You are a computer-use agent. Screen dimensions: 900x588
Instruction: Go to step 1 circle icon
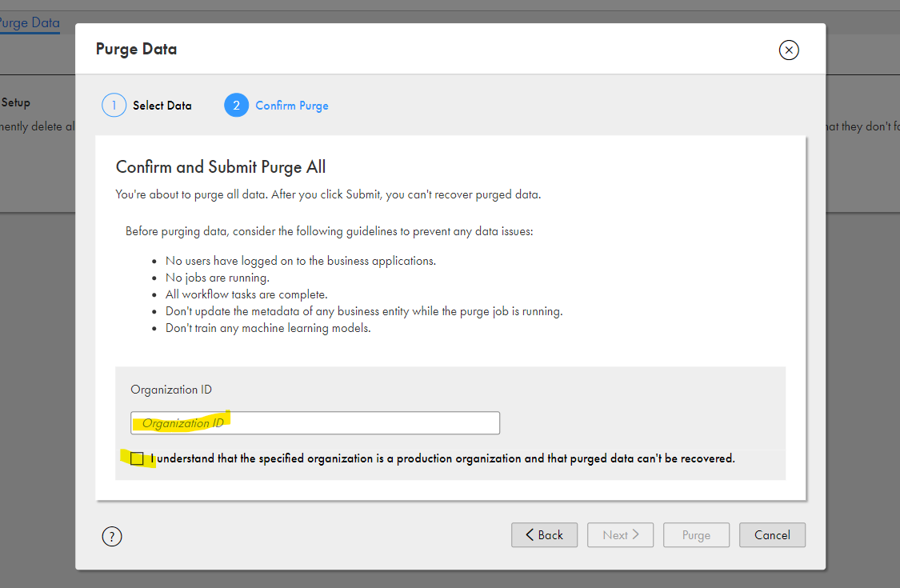(114, 105)
